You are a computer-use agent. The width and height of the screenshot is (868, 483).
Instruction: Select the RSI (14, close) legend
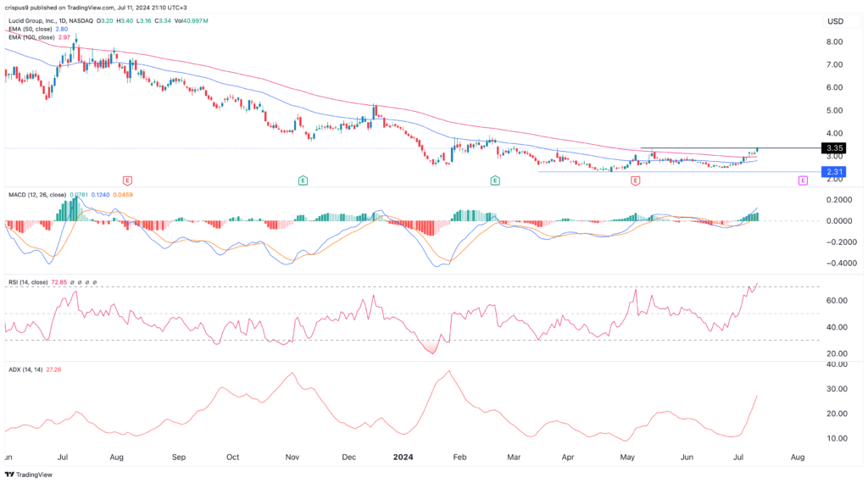[28, 282]
